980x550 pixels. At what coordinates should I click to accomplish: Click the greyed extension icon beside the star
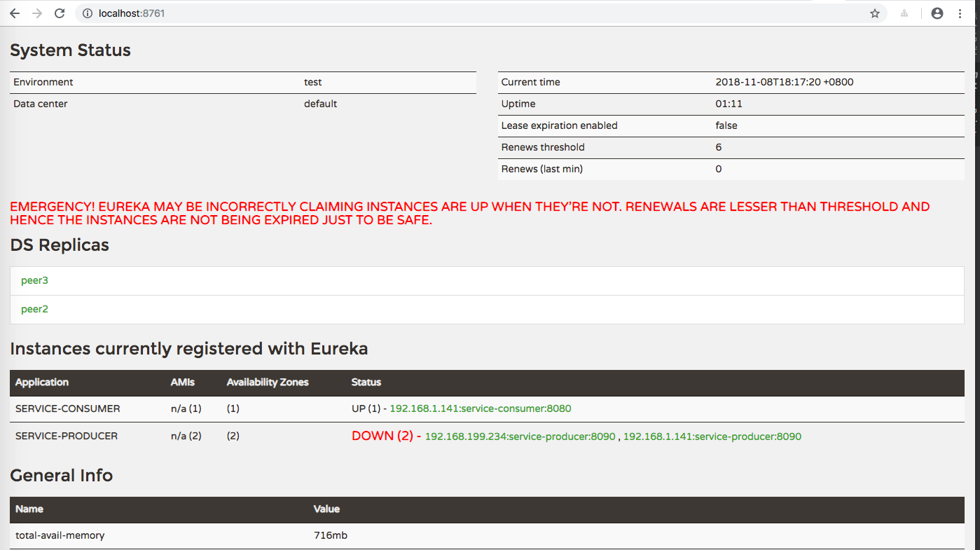[x=905, y=13]
